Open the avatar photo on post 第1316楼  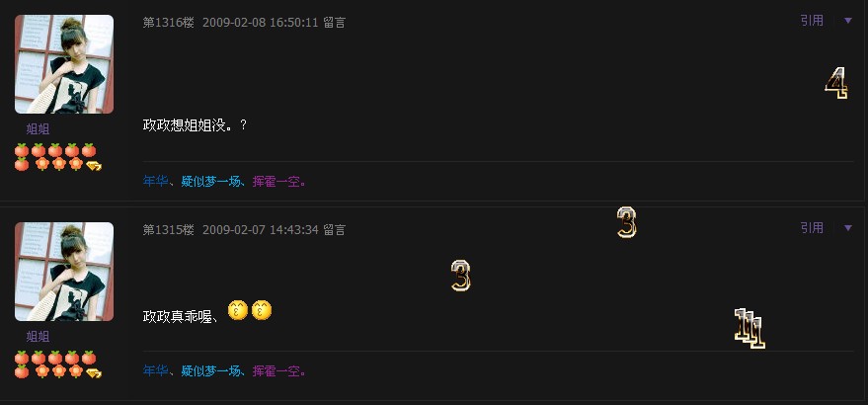64,64
